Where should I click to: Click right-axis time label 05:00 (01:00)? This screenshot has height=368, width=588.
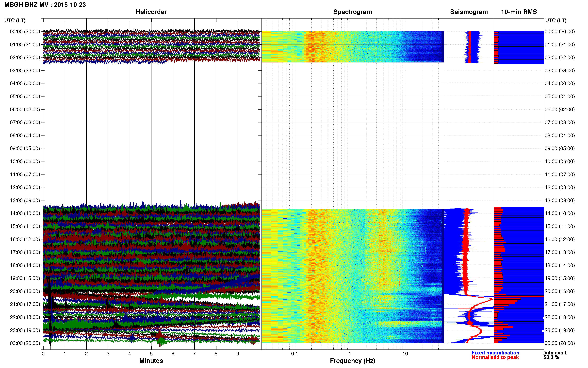[560, 96]
